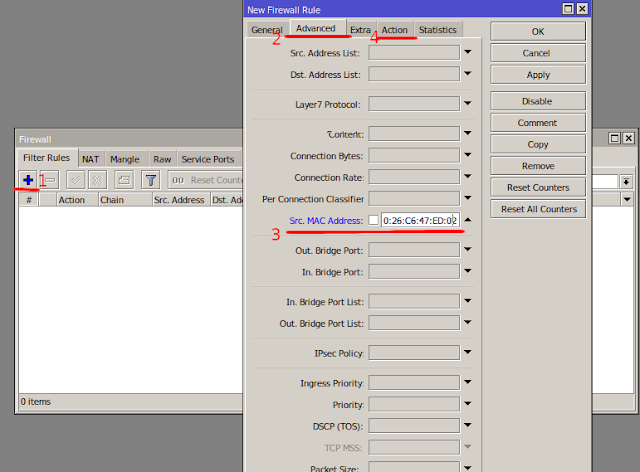Click the Layer7 Protocol field
This screenshot has width=640, height=472.
pyautogui.click(x=414, y=104)
